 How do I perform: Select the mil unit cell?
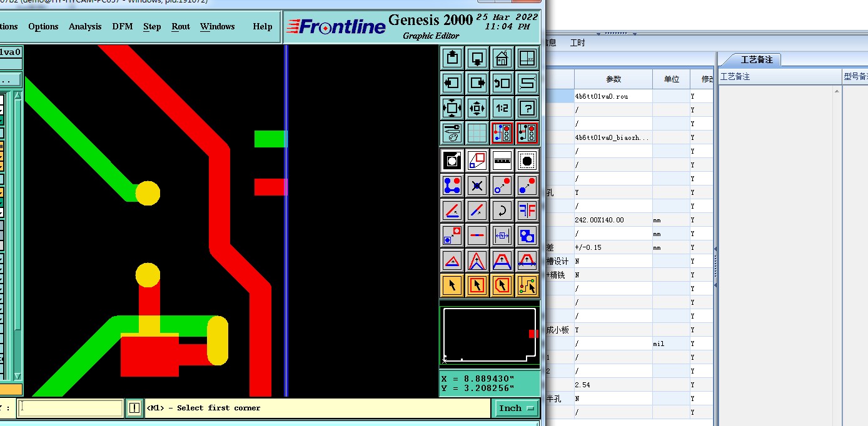[x=672, y=344]
